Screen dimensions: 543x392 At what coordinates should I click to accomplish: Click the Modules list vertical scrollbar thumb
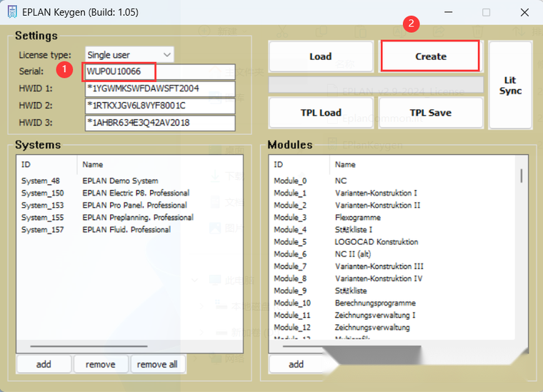pos(522,176)
